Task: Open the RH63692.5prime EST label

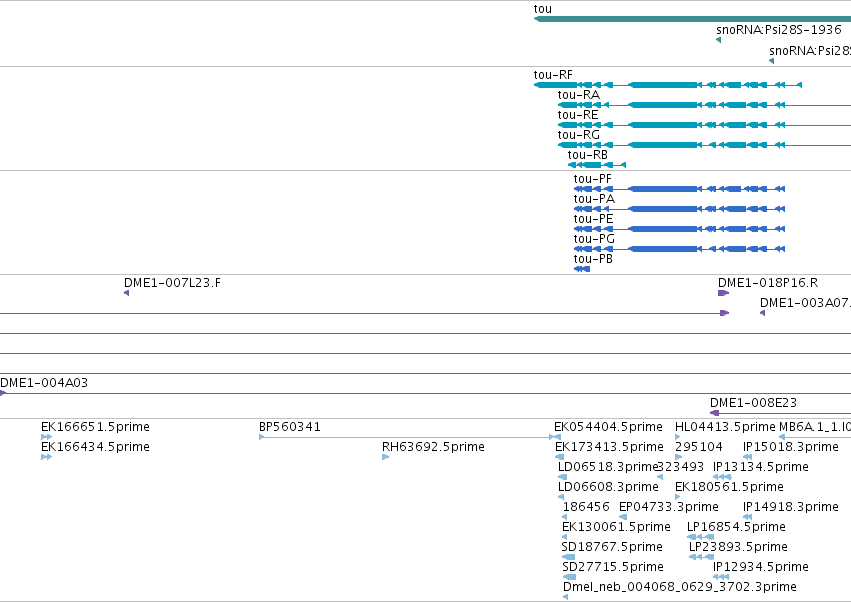Action: [x=433, y=447]
